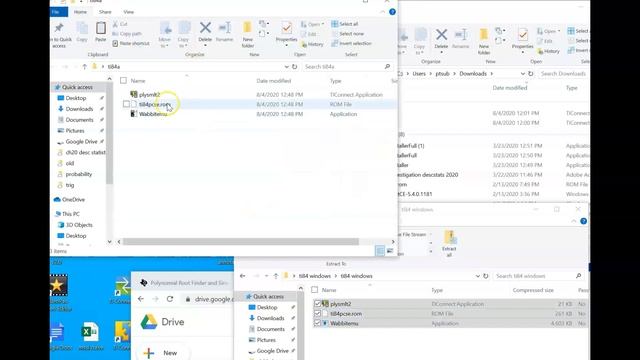This screenshot has width=640, height=360.
Task: Click the ti84a horizontal scrollbar
Action: pos(241,242)
